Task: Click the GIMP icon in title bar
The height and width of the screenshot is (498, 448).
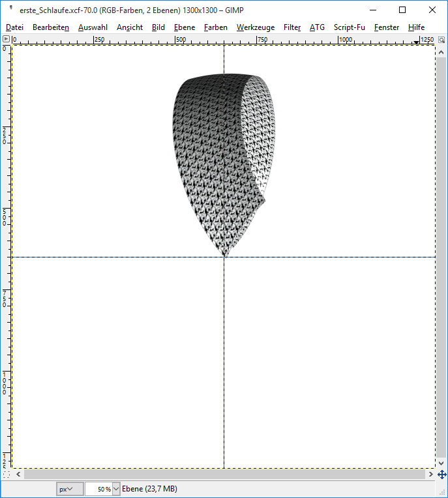Action: coord(10,9)
